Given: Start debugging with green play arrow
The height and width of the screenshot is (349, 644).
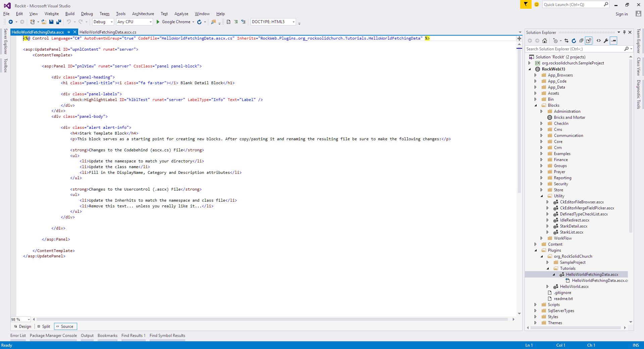Looking at the screenshot, I should [158, 22].
